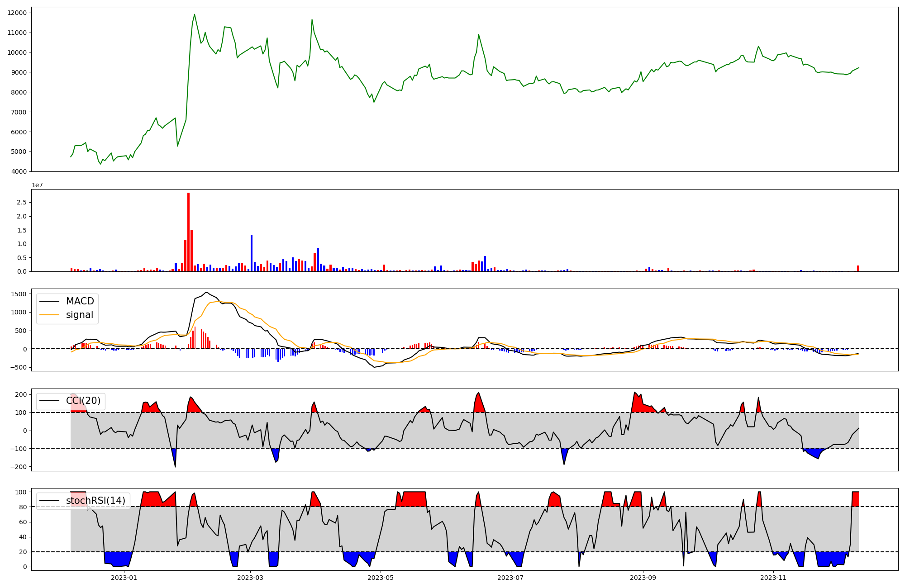Screen dimensions: 905x588
Task: Click the last red volume bar at far right
Action: (x=857, y=269)
